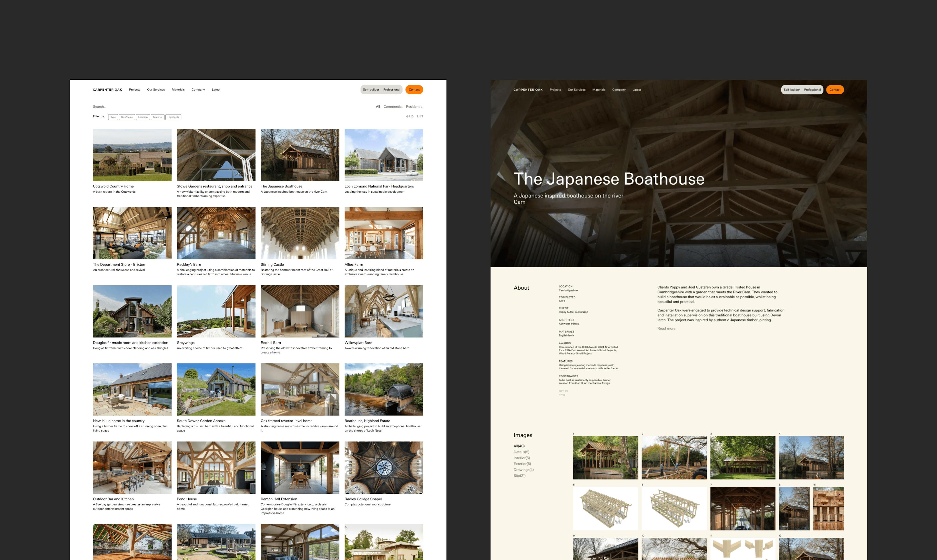The width and height of the screenshot is (937, 560).
Task: Click the Search input field
Action: pyautogui.click(x=113, y=106)
